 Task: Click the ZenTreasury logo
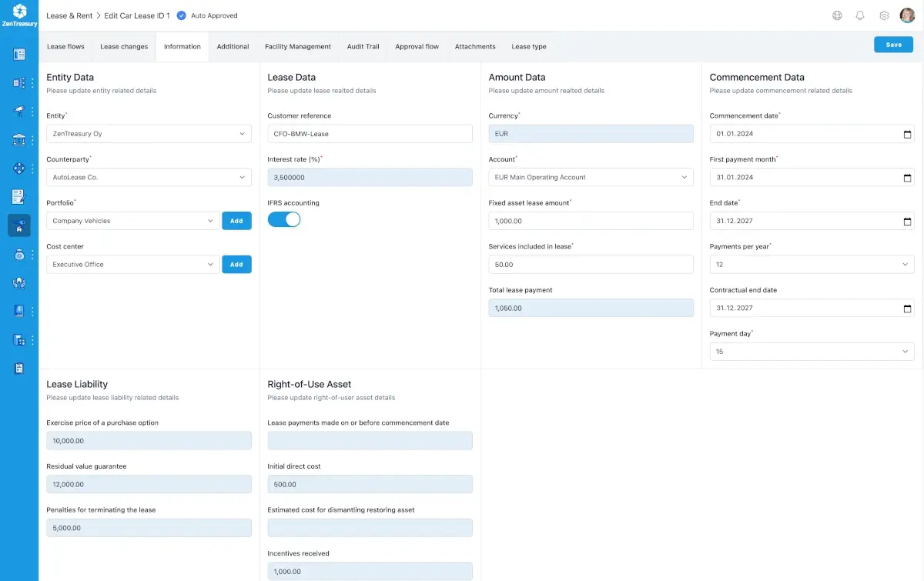click(19, 15)
